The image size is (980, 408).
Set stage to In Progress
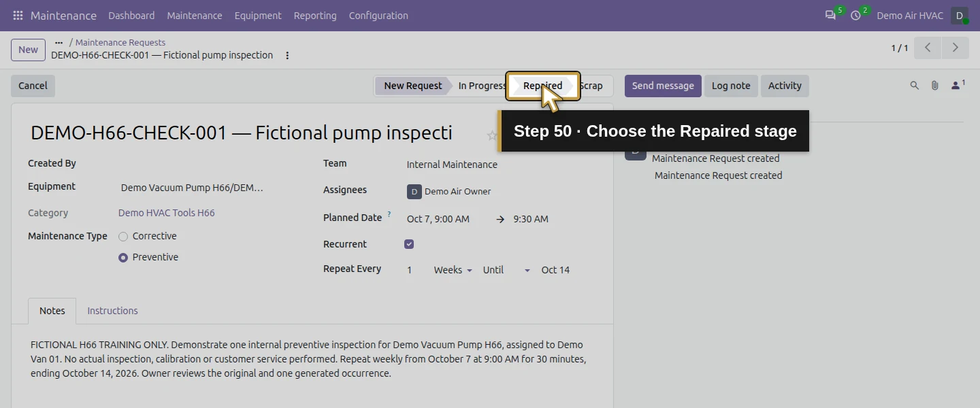click(x=482, y=86)
